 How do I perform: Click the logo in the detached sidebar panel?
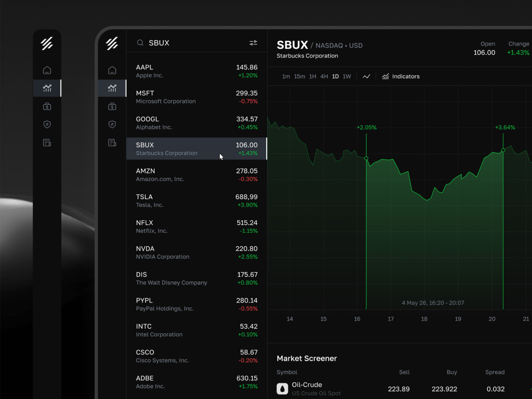pos(47,43)
